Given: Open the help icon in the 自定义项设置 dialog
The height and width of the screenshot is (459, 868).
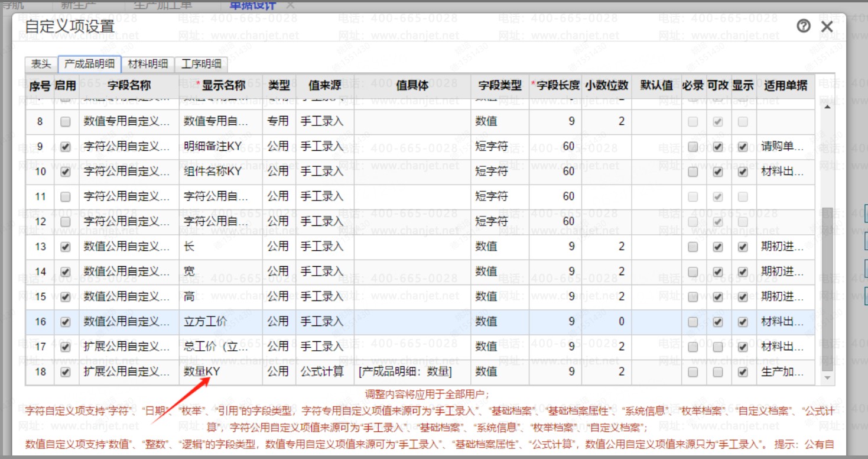Looking at the screenshot, I should pyautogui.click(x=803, y=26).
